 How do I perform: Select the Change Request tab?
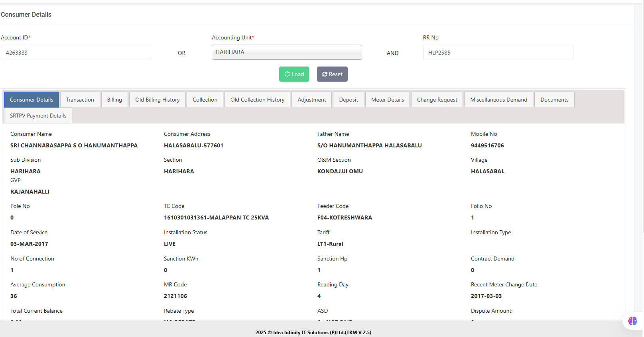[437, 100]
